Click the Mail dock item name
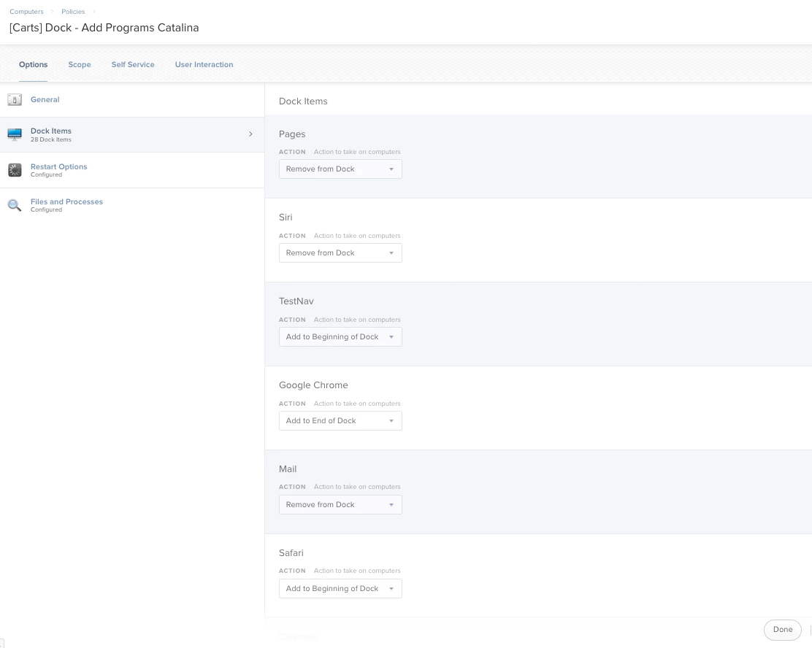Viewport: 812px width, 648px height. pos(288,469)
